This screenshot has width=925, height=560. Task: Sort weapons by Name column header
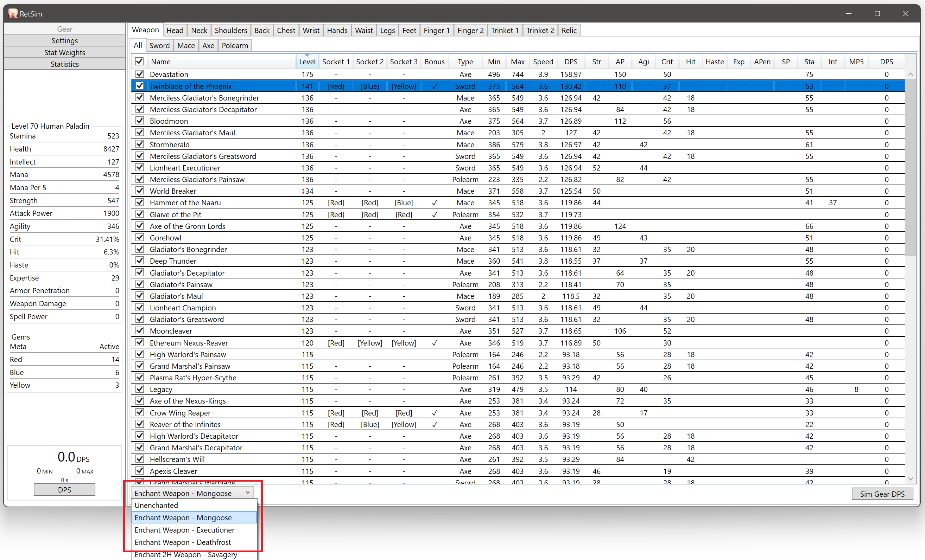pyautogui.click(x=222, y=62)
